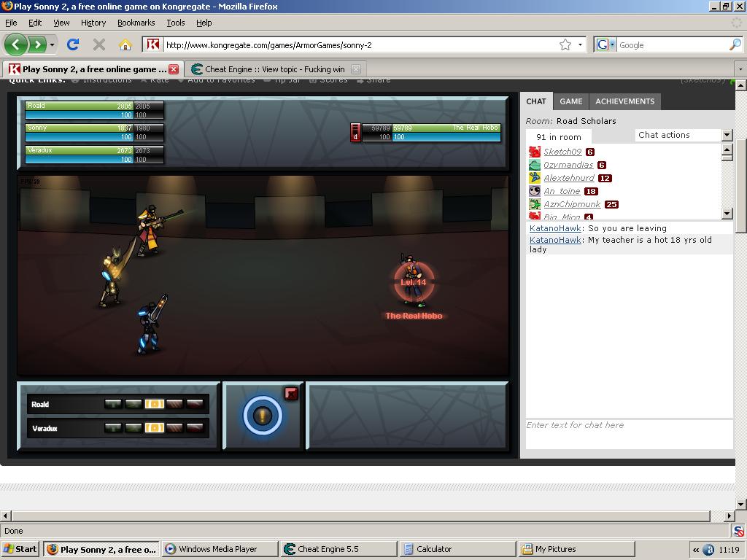Open the list all tabs dropdown arrow

click(740, 69)
